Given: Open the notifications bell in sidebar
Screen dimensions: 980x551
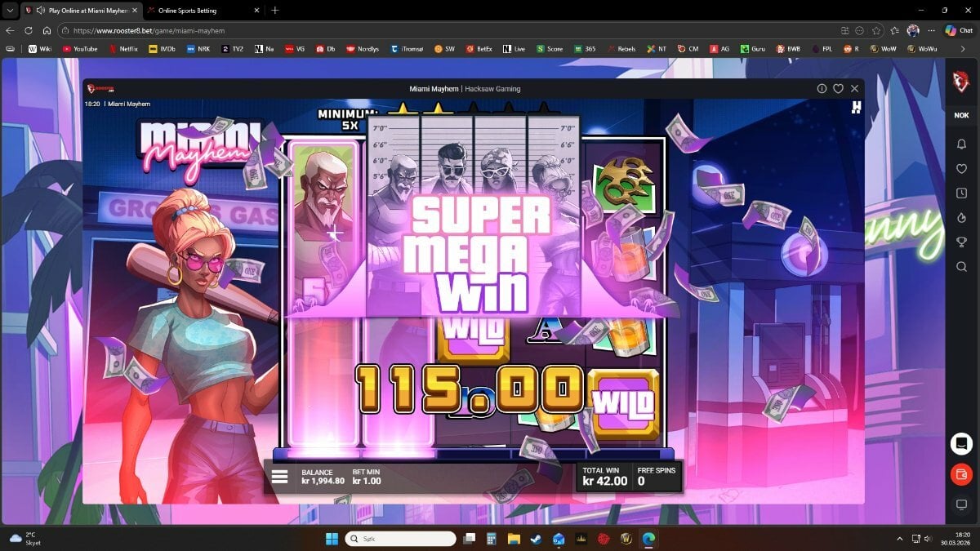Looking at the screenshot, I should coord(961,144).
